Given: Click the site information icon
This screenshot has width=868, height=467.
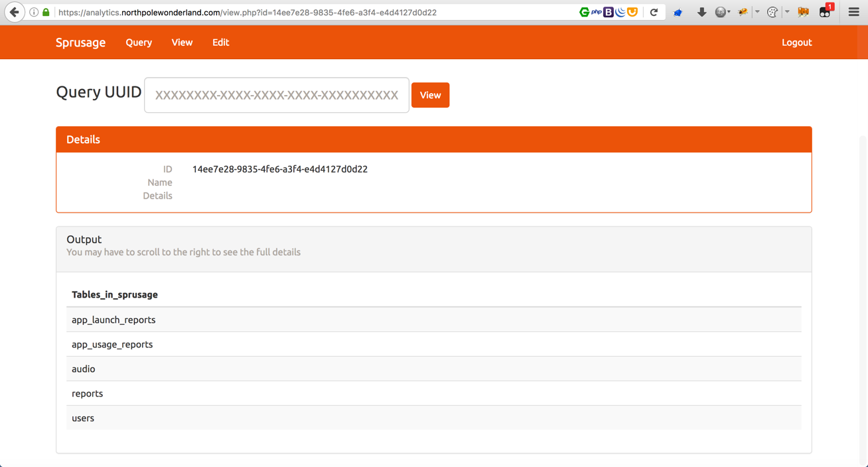Looking at the screenshot, I should click(34, 12).
